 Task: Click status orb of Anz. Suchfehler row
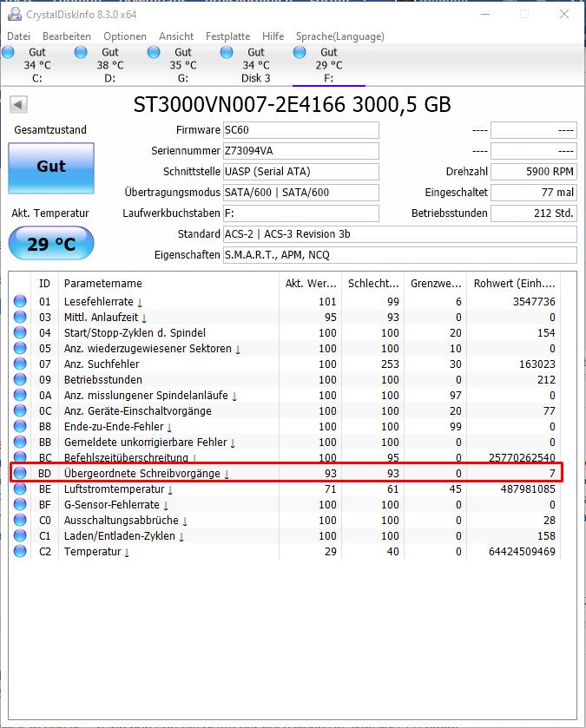coord(20,364)
